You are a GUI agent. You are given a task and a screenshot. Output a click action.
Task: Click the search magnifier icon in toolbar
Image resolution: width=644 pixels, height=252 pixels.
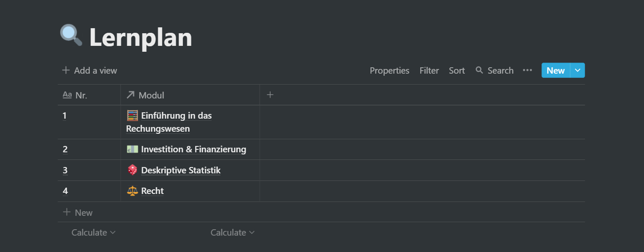point(479,70)
